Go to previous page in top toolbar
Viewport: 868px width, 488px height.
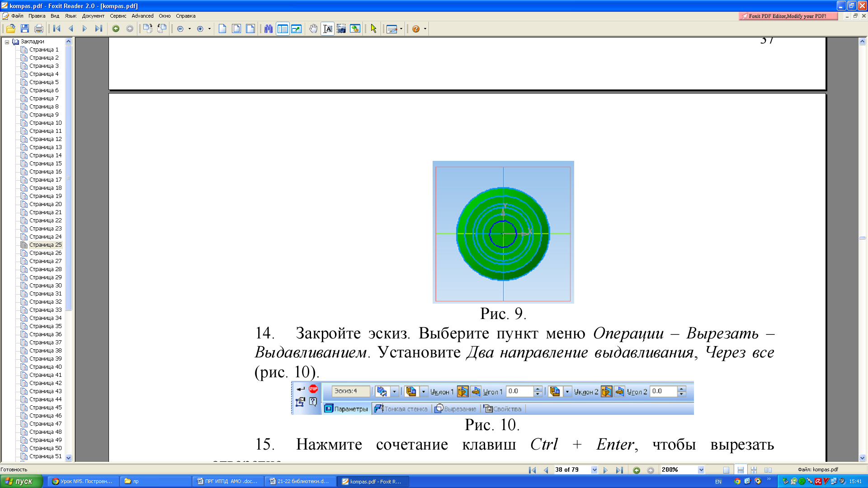click(x=71, y=29)
